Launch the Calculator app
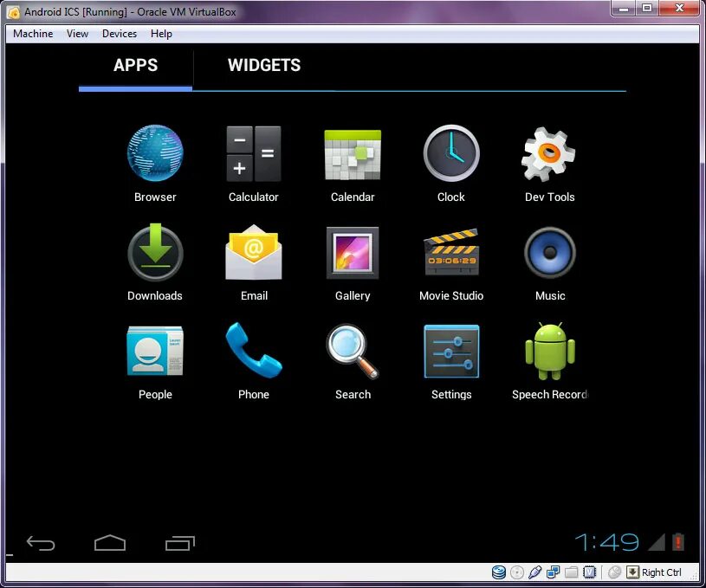 [x=254, y=153]
